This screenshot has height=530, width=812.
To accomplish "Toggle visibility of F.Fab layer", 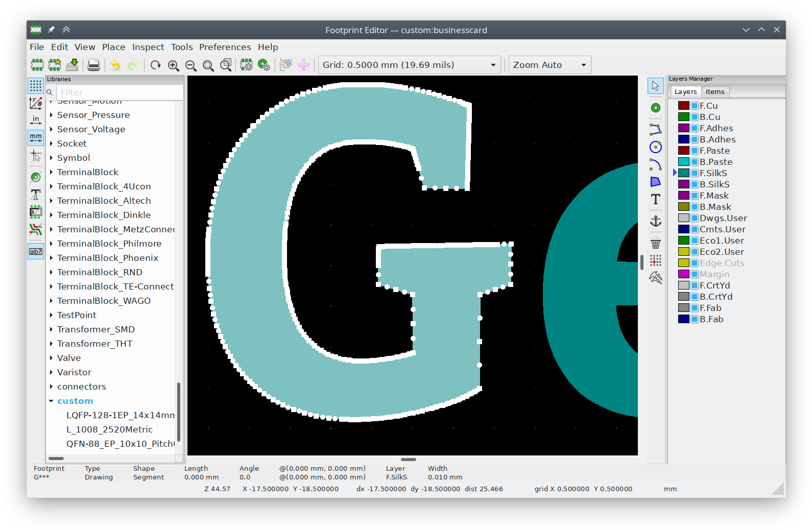I will click(x=695, y=308).
